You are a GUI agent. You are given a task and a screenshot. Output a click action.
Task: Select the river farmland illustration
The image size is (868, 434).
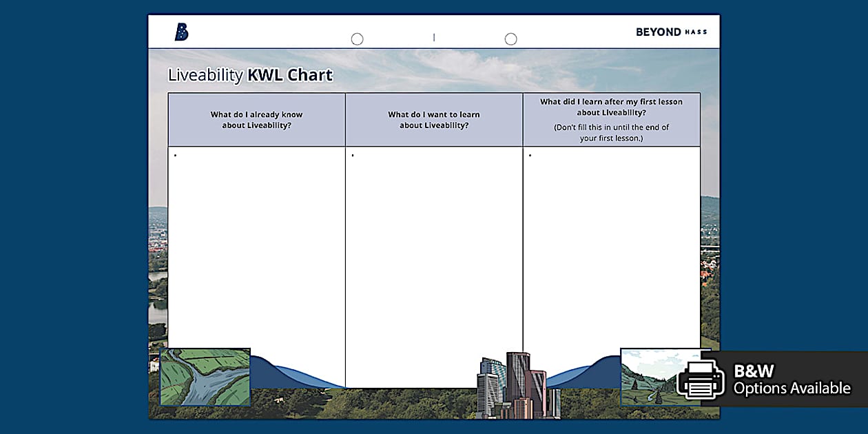[x=205, y=377]
